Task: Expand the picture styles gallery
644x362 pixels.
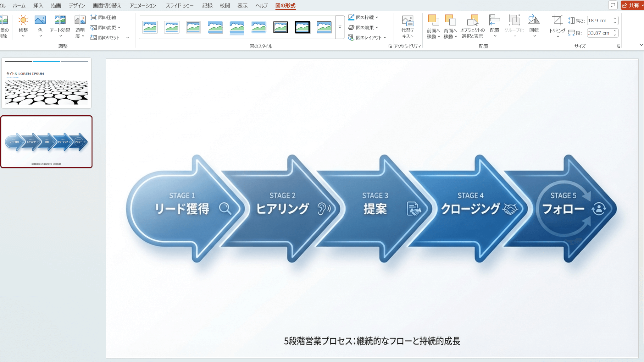Action: point(340,27)
